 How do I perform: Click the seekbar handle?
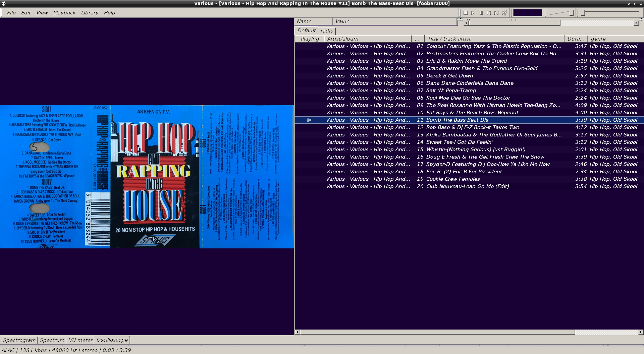click(x=583, y=13)
